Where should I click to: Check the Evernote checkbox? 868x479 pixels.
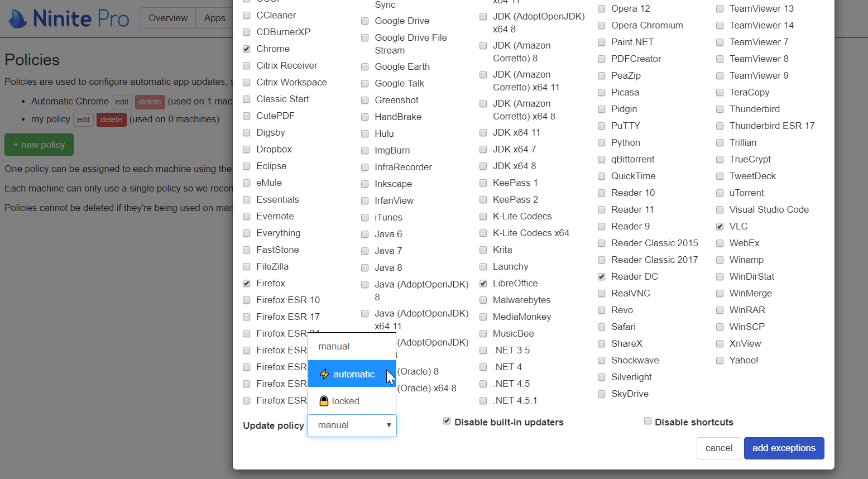point(246,217)
